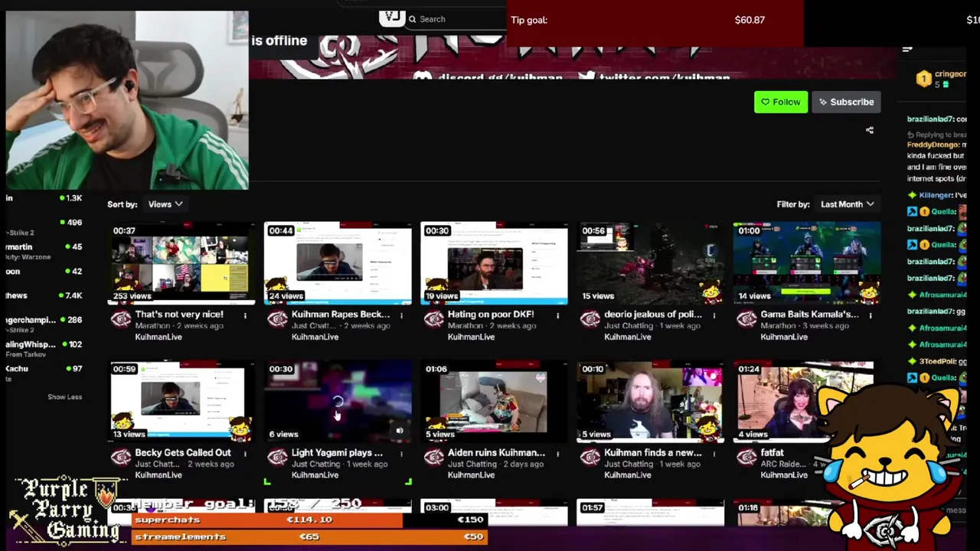980x551 pixels.
Task: Open the title Gama Baits Kamala's...
Action: pyautogui.click(x=809, y=315)
